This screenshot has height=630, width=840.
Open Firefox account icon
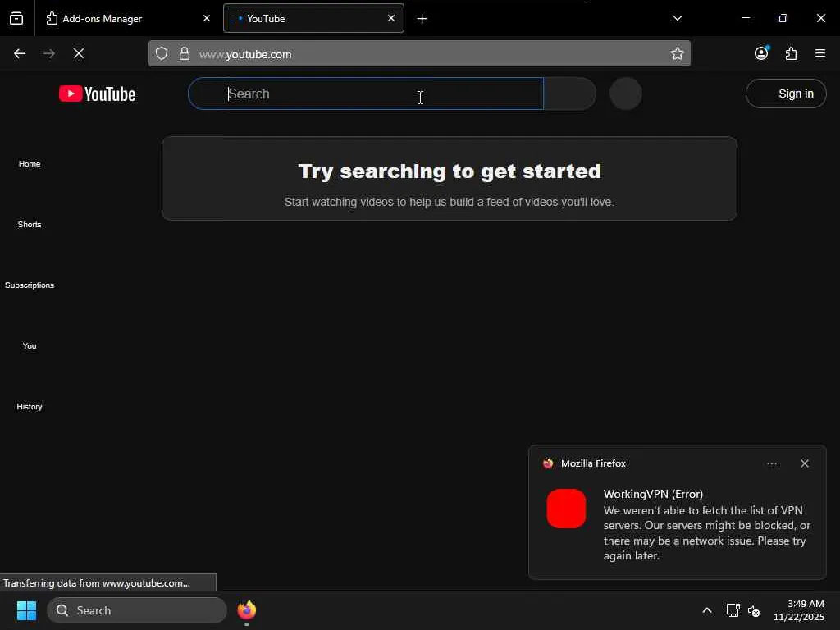click(761, 53)
